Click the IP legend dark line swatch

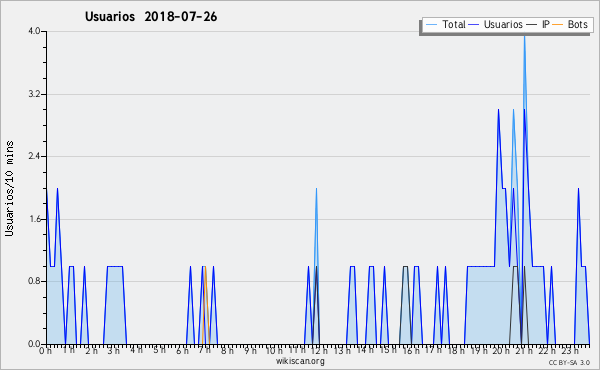pyautogui.click(x=532, y=25)
